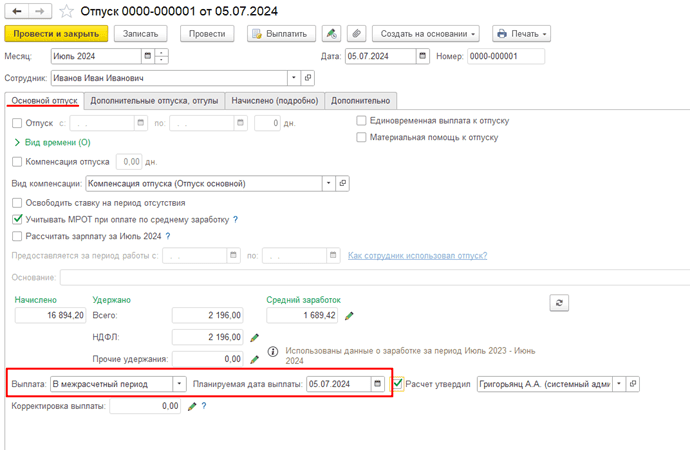Go forward with the right arrow button
Viewport: 690px width, 450px height.
click(x=40, y=11)
